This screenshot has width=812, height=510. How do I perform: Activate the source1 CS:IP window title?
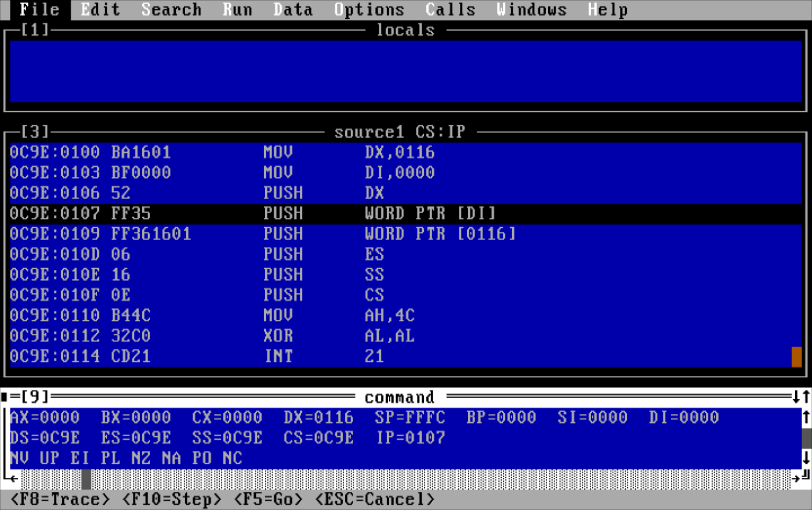pyautogui.click(x=400, y=132)
